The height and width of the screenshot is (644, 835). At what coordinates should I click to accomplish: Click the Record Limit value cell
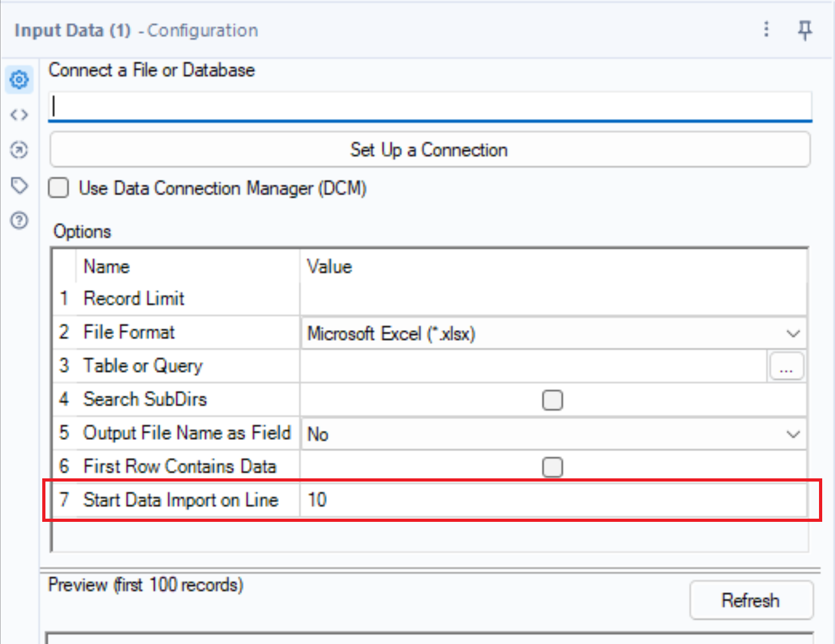click(x=448, y=298)
